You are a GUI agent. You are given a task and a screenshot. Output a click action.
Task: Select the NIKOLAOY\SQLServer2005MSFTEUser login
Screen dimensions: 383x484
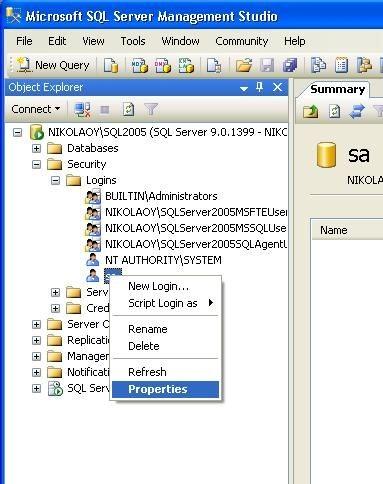click(x=196, y=212)
